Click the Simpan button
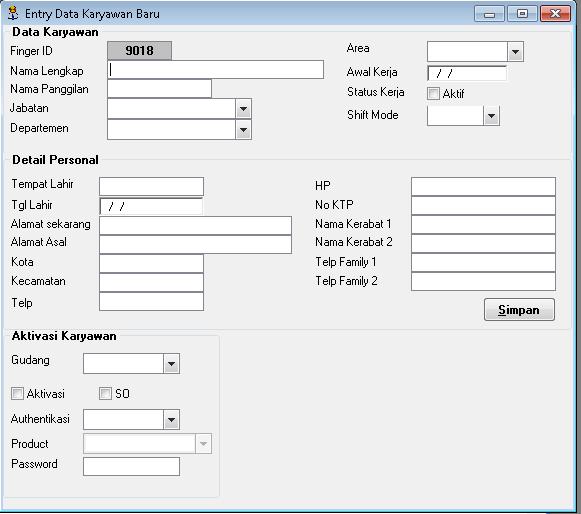This screenshot has height=514, width=581. point(519,309)
